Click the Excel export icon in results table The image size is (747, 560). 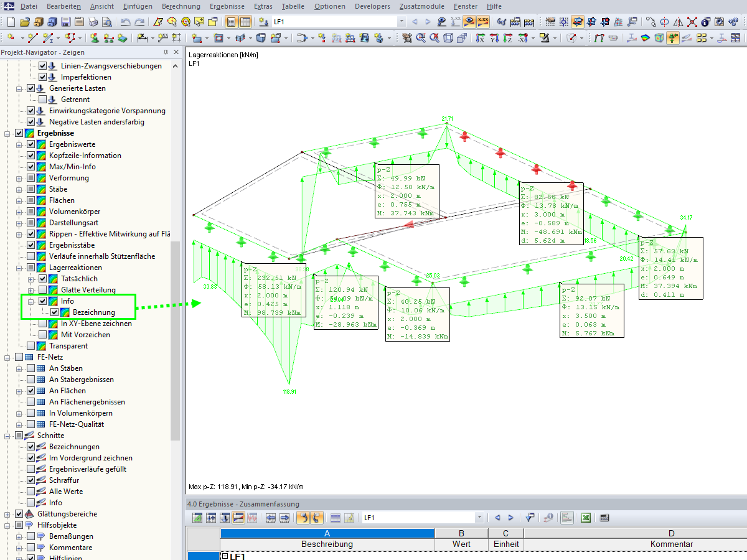click(586, 518)
